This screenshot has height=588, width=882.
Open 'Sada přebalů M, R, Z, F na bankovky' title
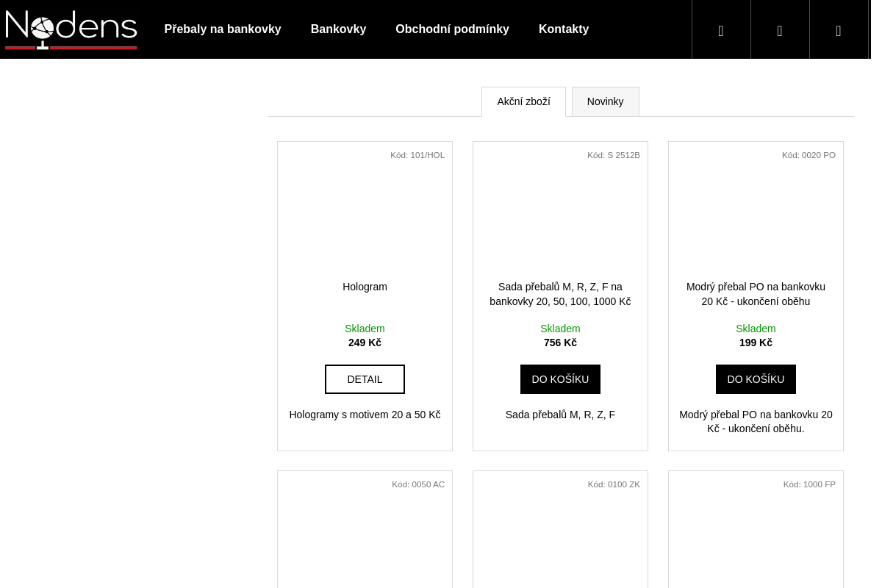tap(560, 294)
